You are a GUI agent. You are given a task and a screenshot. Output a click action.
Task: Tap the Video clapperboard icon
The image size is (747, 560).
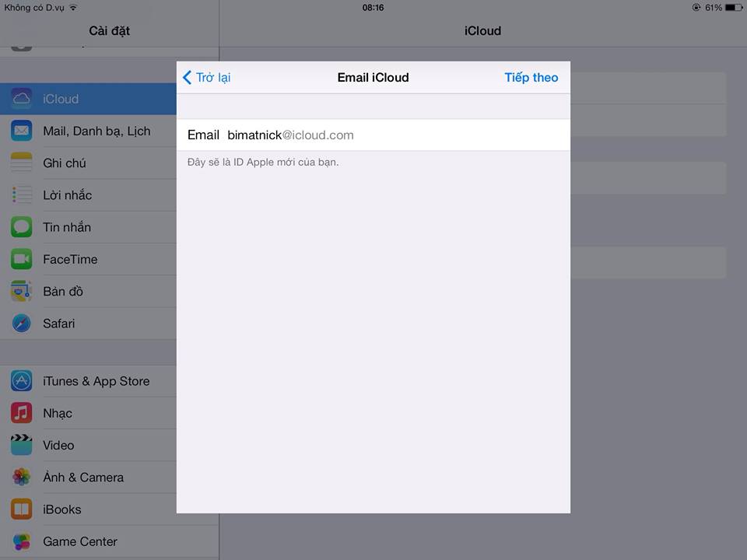coord(22,445)
